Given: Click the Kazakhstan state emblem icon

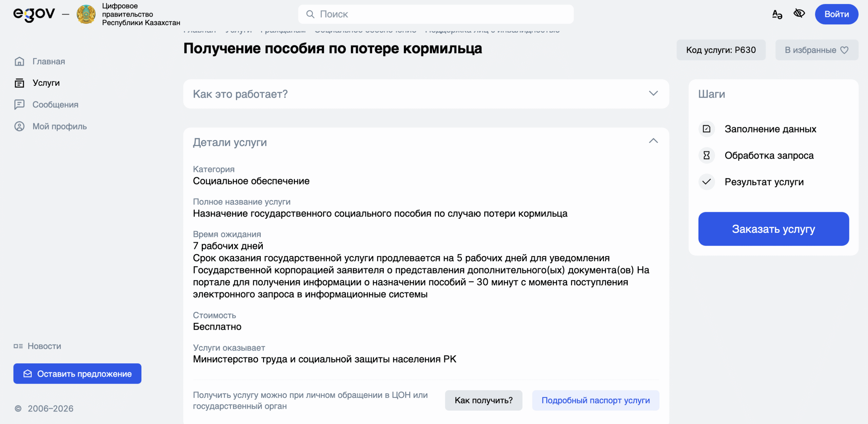Looking at the screenshot, I should pos(86,14).
